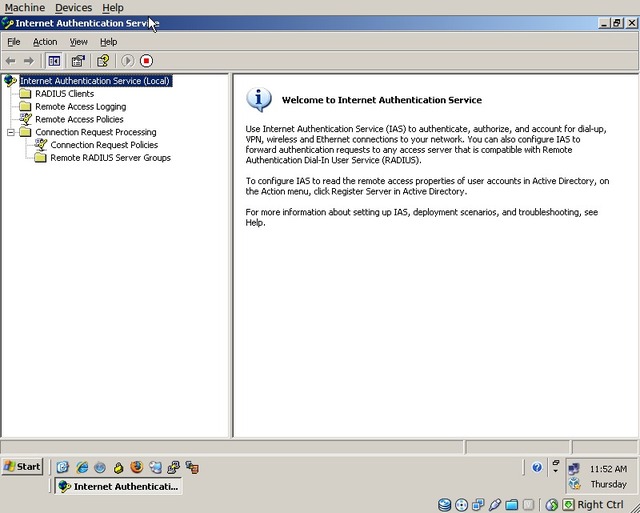Click the toolbar Help icon
Screen dimensions: 640x513
point(102,61)
